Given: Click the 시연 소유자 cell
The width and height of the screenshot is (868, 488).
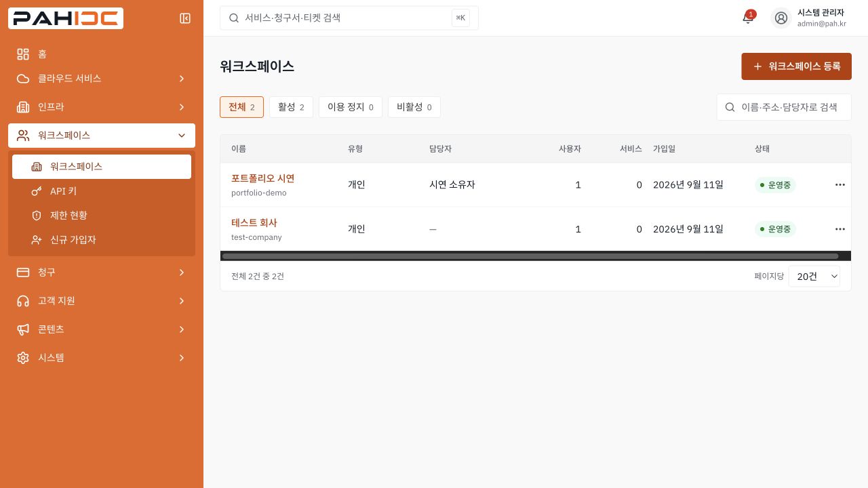Looking at the screenshot, I should (452, 184).
